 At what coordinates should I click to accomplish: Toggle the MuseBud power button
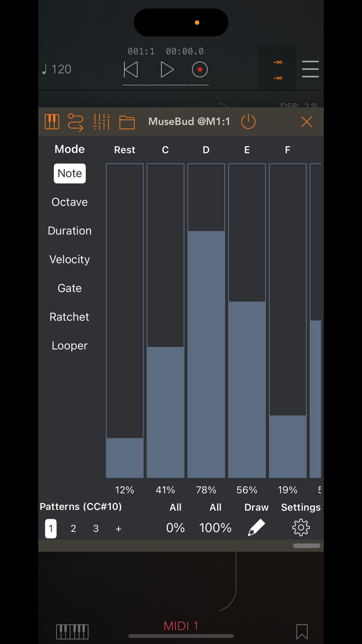248,122
